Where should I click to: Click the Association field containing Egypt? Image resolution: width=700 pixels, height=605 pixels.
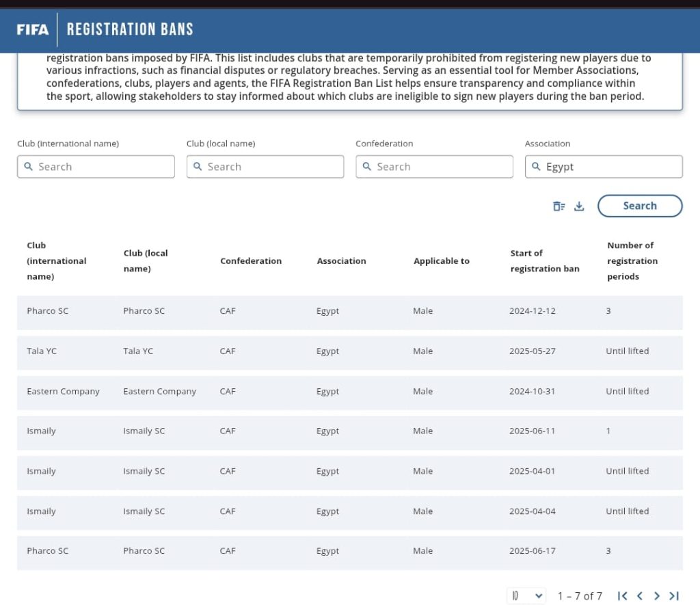coord(604,167)
